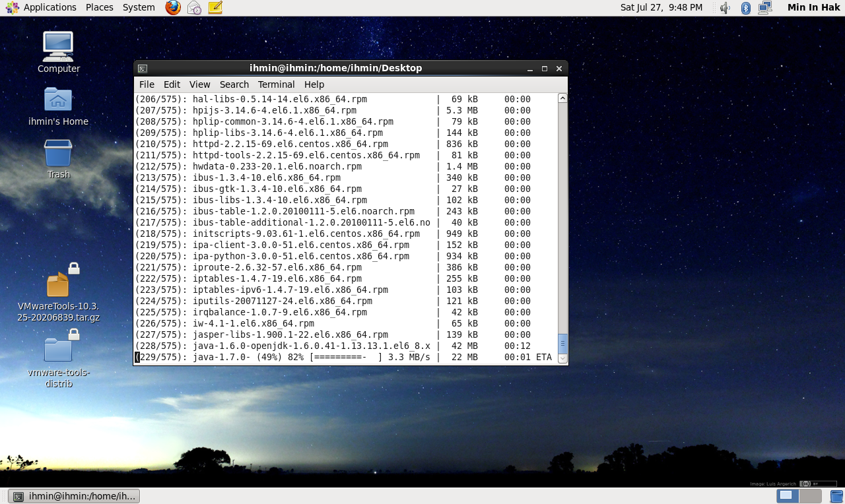This screenshot has width=845, height=504.
Task: Click the terminal scrollbar up arrow
Action: point(562,98)
